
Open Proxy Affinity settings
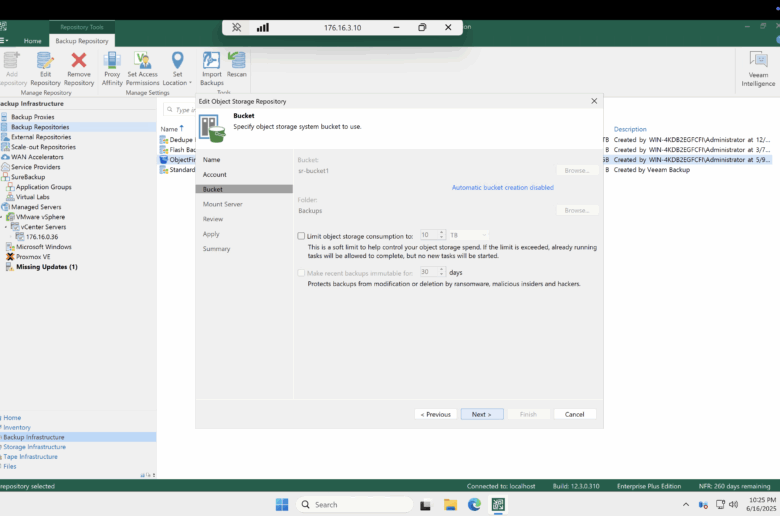click(112, 69)
